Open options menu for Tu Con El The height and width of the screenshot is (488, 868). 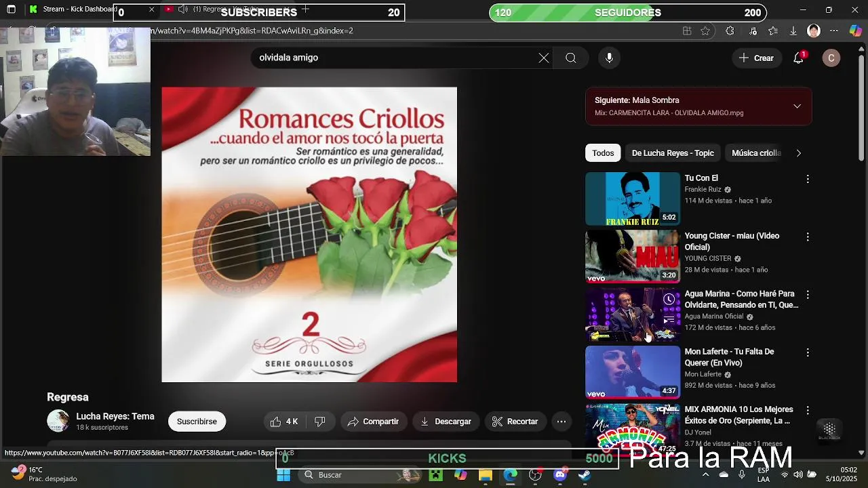pyautogui.click(x=807, y=179)
